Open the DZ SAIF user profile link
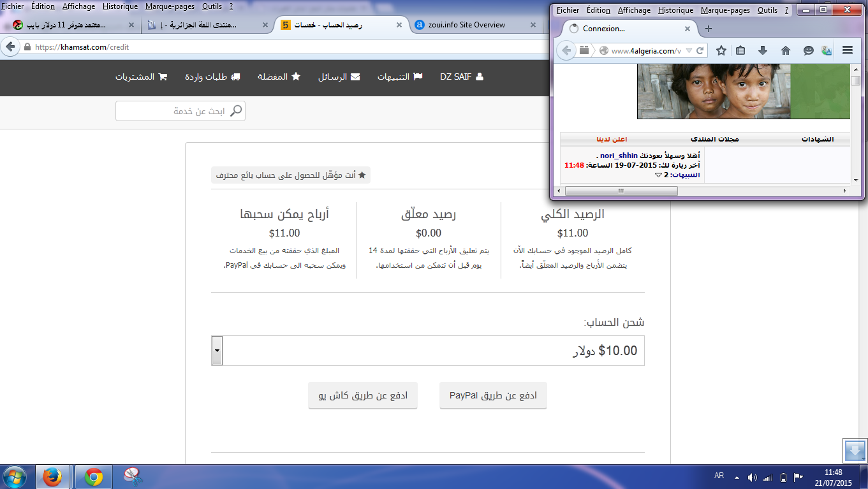The height and width of the screenshot is (489, 868). [x=461, y=77]
